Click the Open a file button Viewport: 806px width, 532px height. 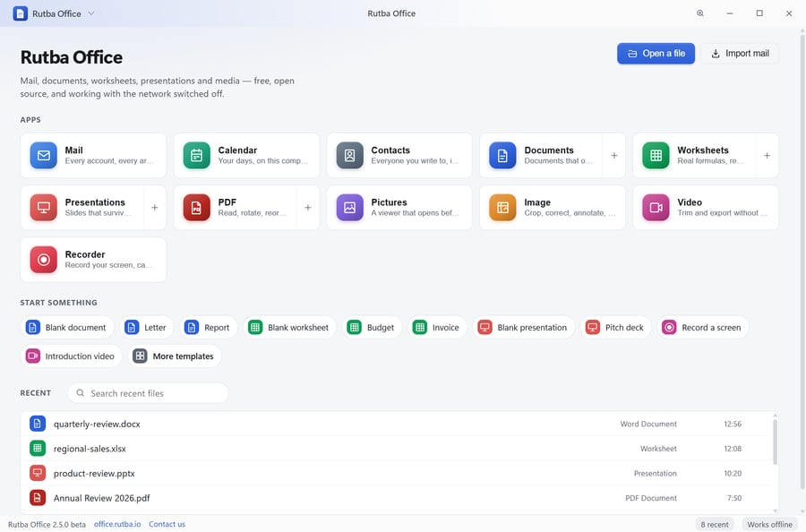[x=656, y=54]
